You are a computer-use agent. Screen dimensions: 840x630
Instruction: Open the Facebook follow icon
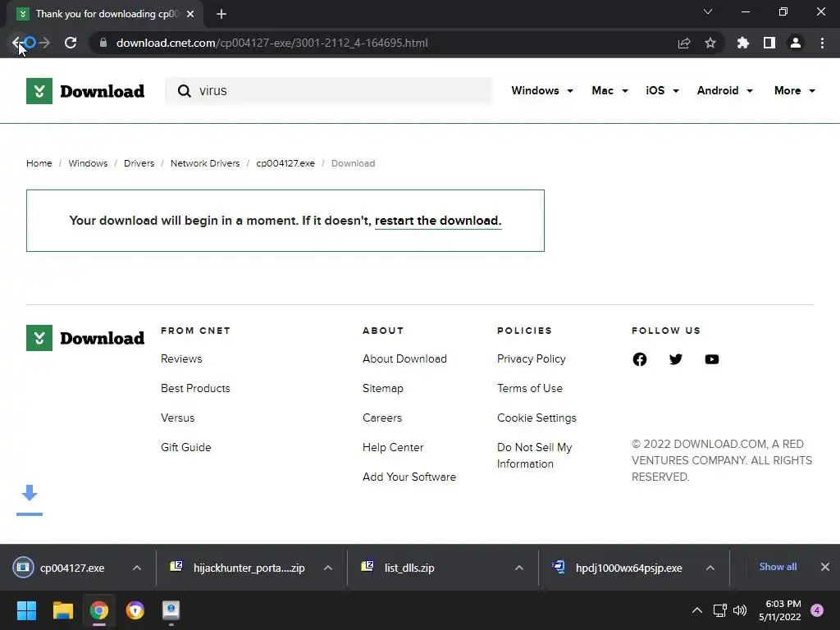[640, 359]
